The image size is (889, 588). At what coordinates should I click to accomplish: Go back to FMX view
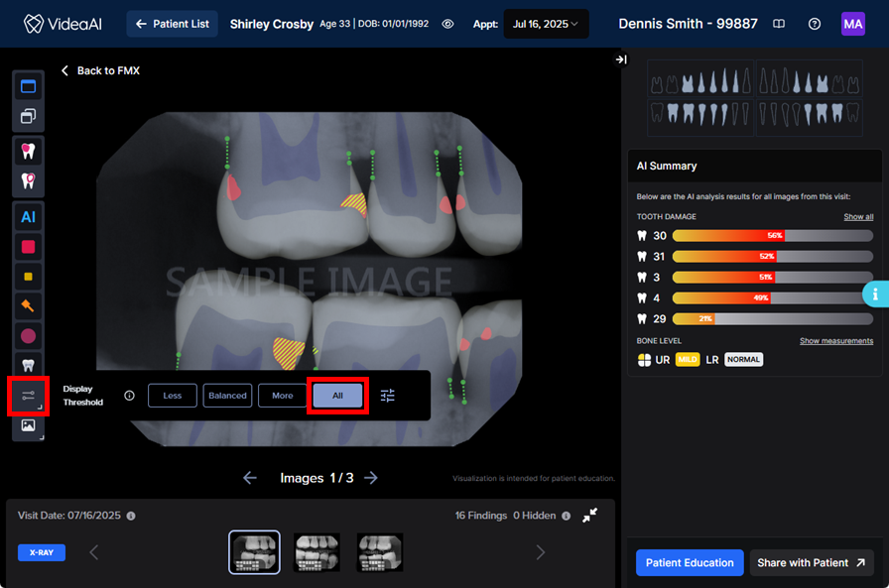click(100, 70)
